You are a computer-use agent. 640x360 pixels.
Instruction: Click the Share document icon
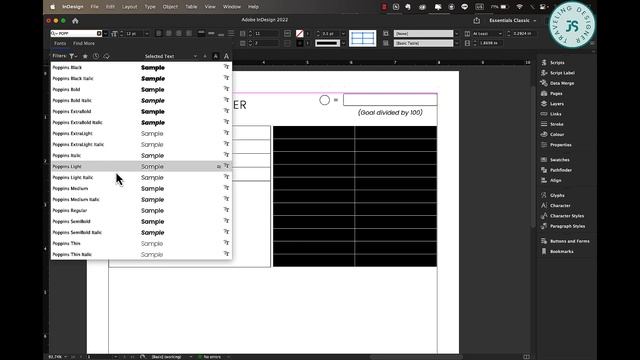(477, 20)
